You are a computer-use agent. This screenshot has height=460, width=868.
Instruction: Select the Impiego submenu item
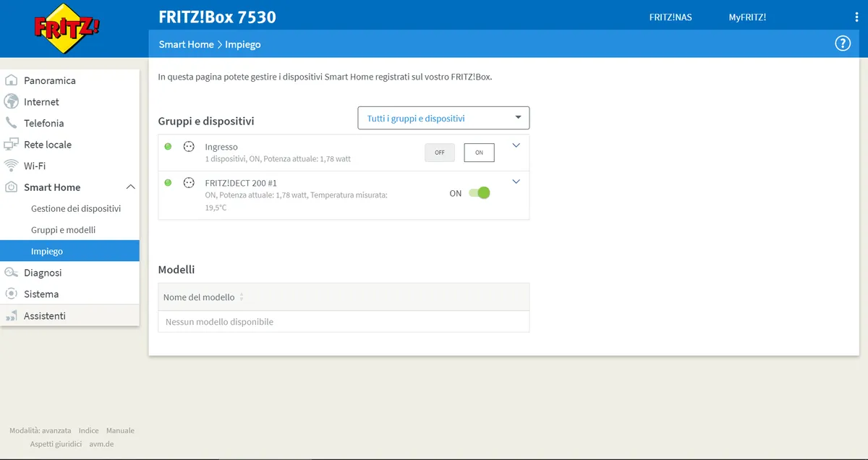tap(69, 251)
